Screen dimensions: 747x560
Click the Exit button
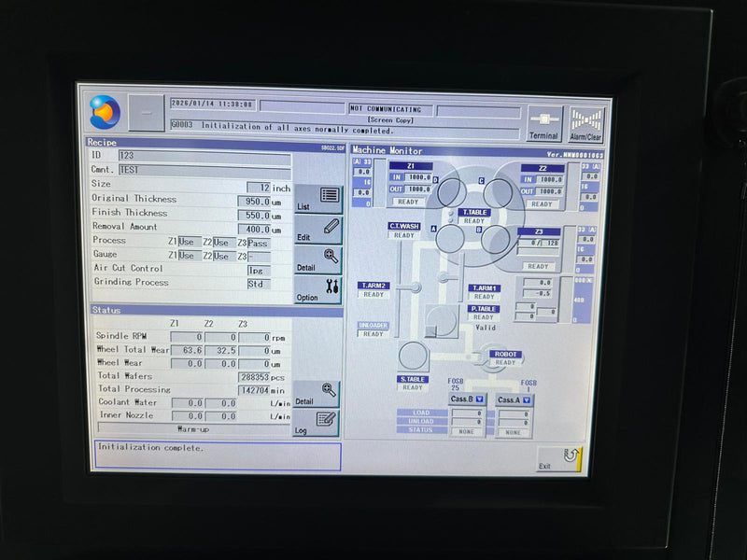click(x=559, y=459)
